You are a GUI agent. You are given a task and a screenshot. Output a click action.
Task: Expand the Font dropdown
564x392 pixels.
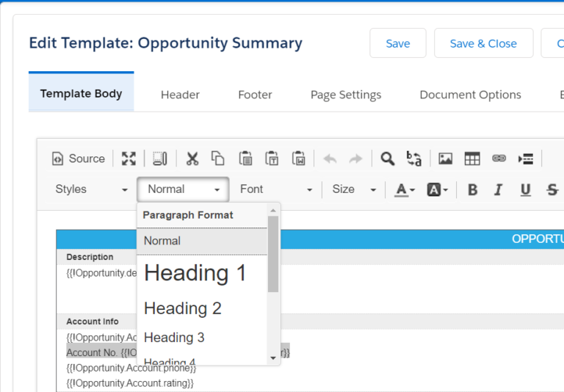coord(276,189)
